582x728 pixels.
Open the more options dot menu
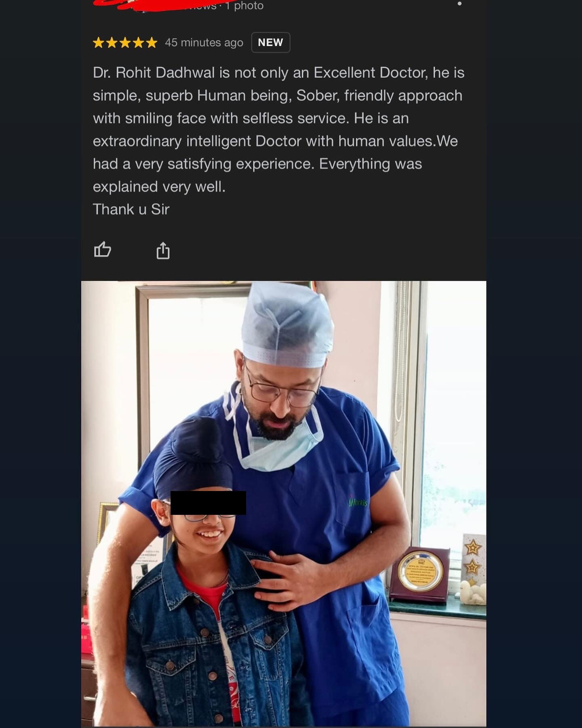pyautogui.click(x=460, y=4)
